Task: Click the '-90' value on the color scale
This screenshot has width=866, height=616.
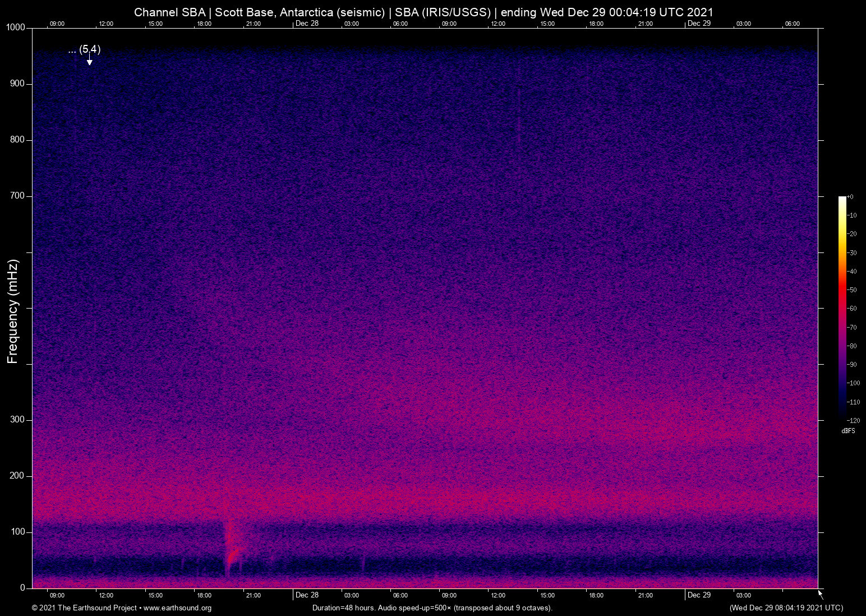Action: point(852,365)
